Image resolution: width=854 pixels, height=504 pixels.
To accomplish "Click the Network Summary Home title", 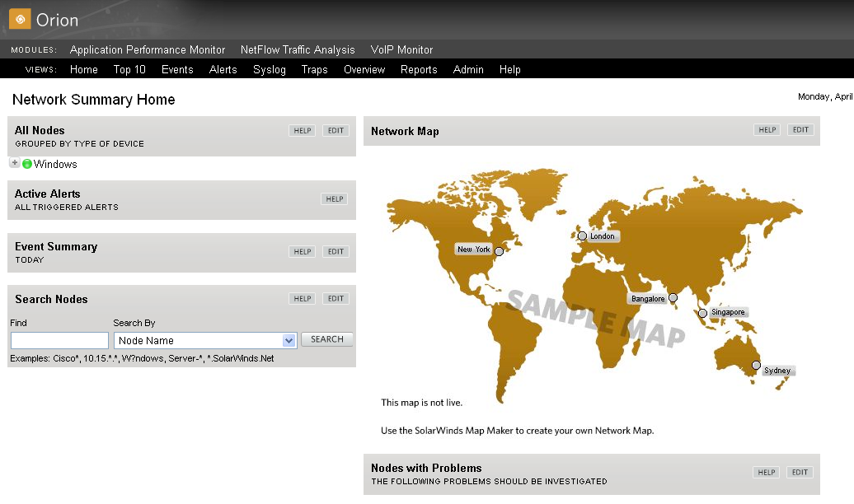I will (94, 100).
